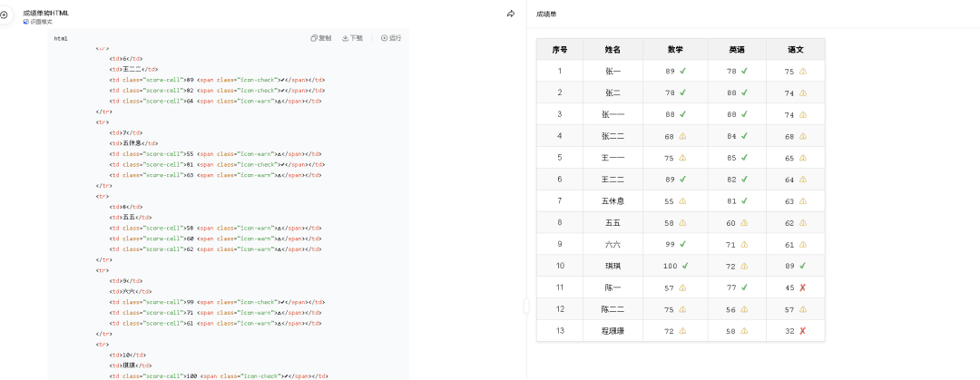Click code line <td>六六</td>

pos(130,291)
